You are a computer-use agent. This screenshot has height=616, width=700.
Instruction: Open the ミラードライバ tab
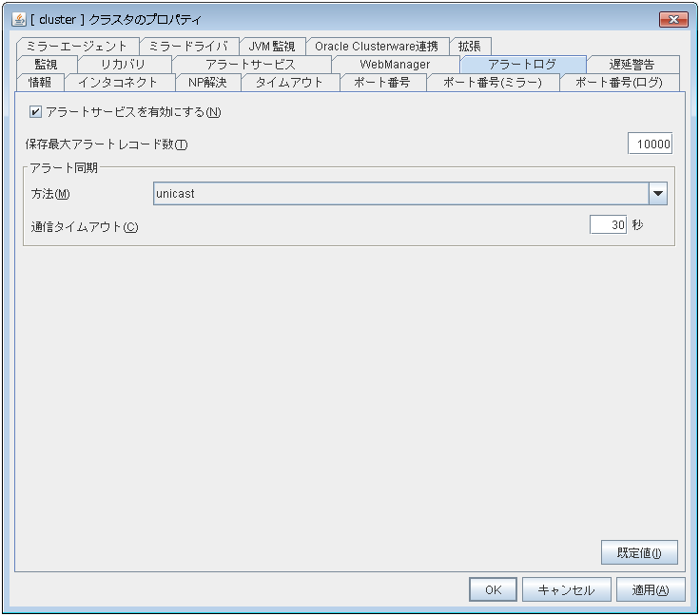187,47
